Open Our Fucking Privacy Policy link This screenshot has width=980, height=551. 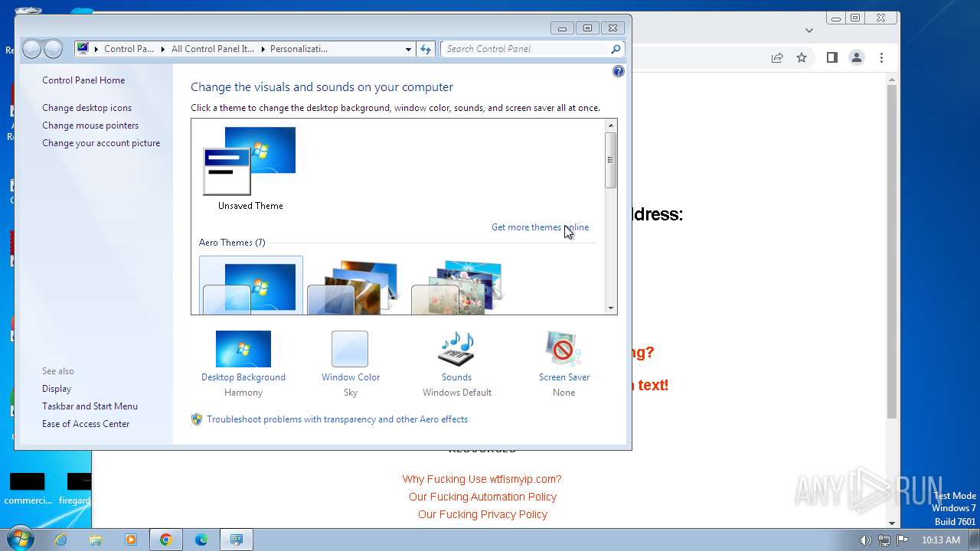(x=482, y=514)
